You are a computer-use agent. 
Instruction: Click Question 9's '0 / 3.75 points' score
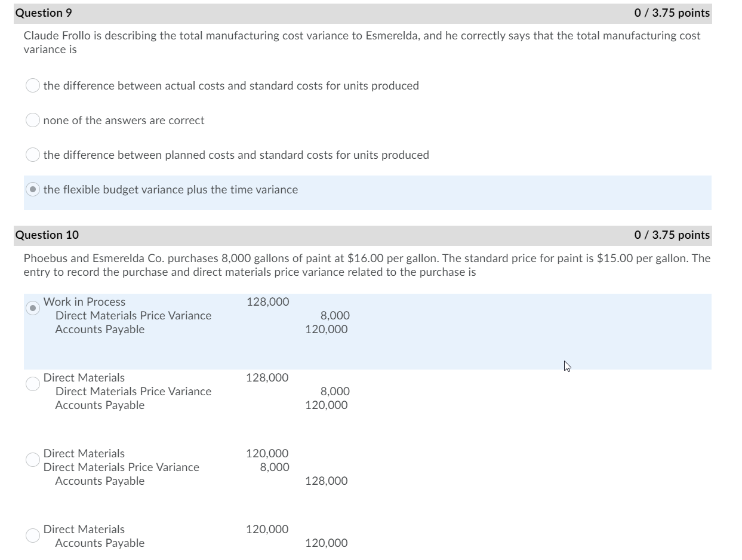[x=672, y=13]
